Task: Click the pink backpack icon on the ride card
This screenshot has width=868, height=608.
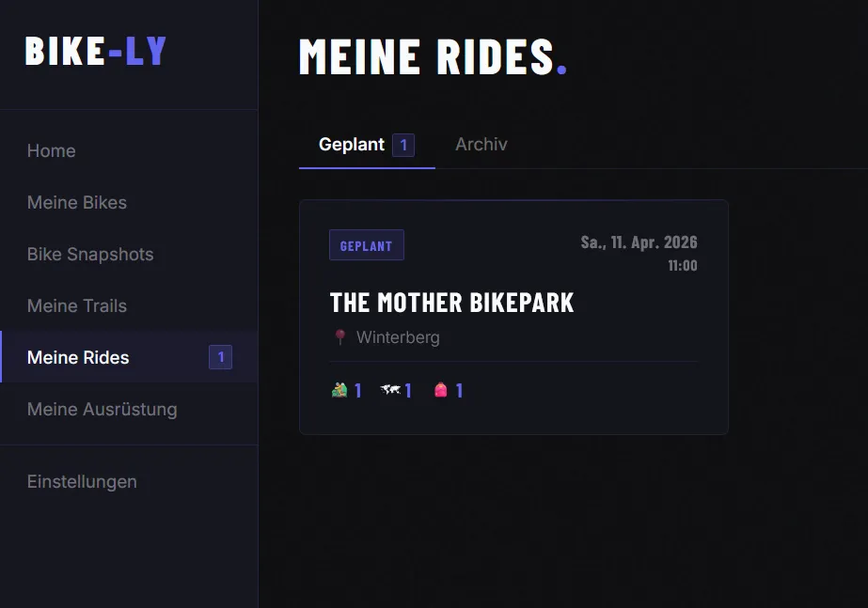Action: click(x=439, y=389)
